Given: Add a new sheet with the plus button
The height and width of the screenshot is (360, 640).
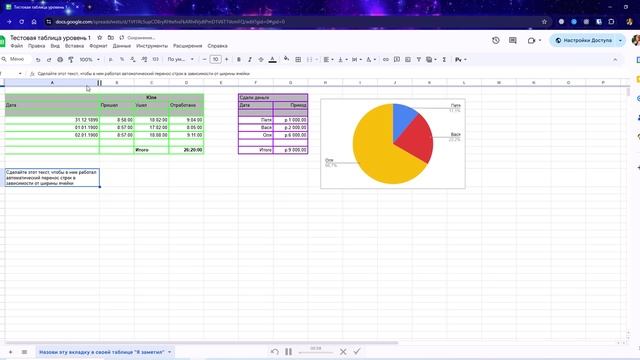Looking at the screenshot, I should click(11, 352).
